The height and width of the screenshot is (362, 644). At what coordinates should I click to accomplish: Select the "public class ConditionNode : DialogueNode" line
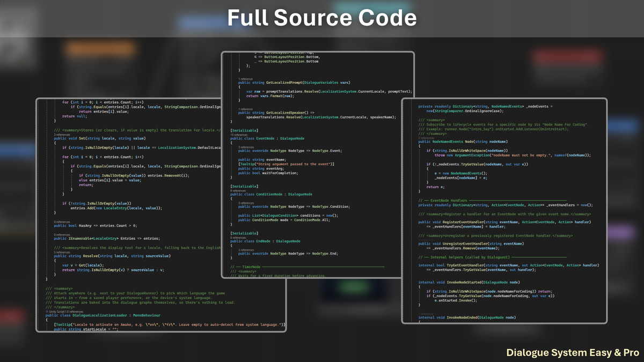tap(272, 194)
